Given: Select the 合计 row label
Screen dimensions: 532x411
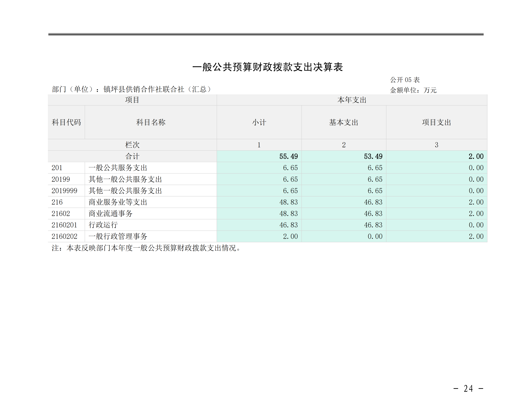Looking at the screenshot, I should [x=132, y=156].
